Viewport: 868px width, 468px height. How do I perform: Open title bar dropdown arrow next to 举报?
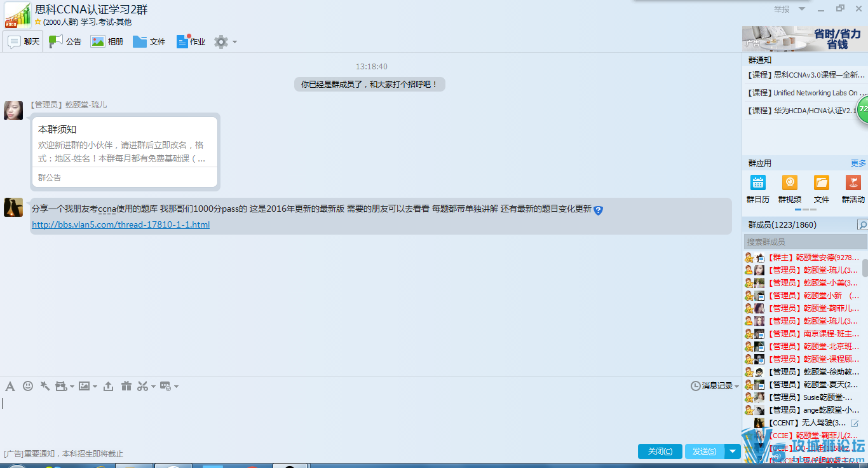(802, 9)
